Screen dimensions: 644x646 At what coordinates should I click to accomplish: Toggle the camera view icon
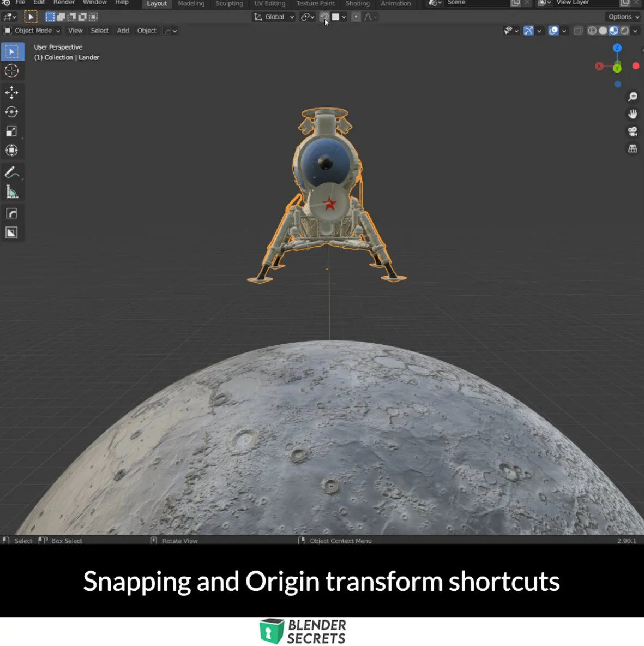(633, 131)
